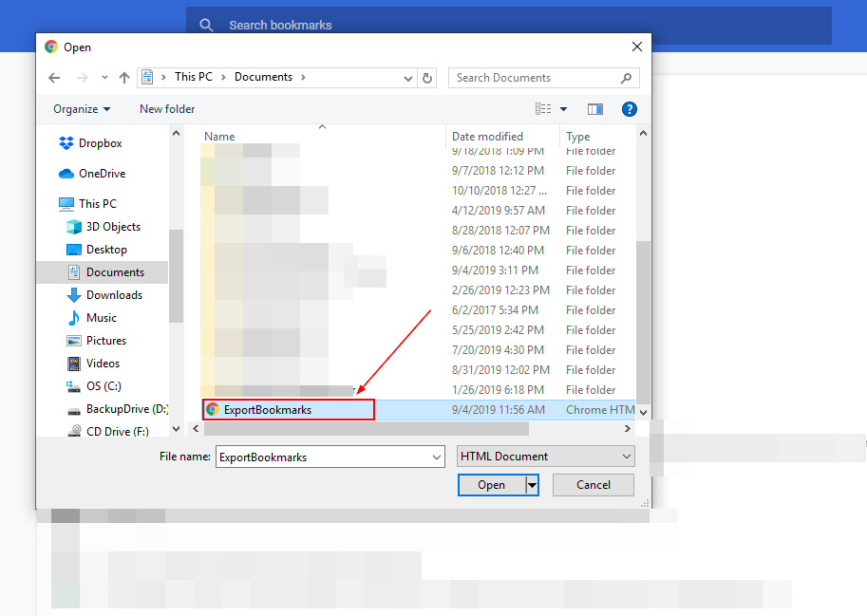Click the File name input field

click(330, 457)
